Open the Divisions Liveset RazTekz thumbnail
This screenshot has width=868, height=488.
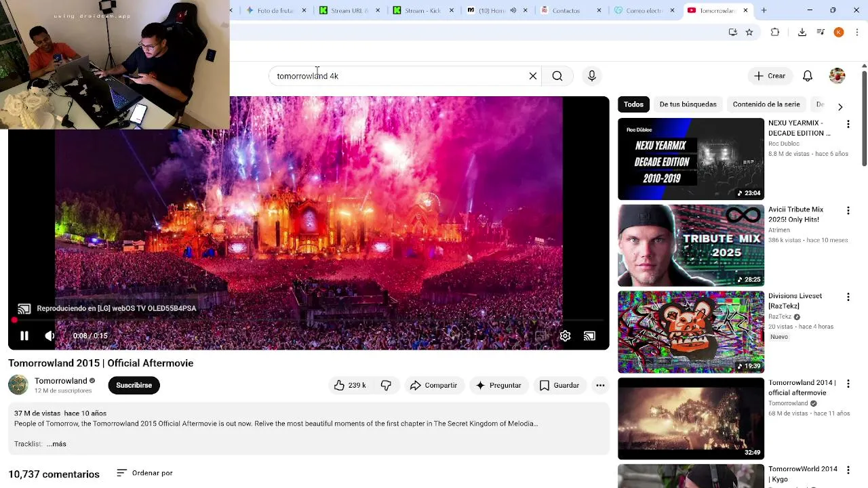point(691,332)
